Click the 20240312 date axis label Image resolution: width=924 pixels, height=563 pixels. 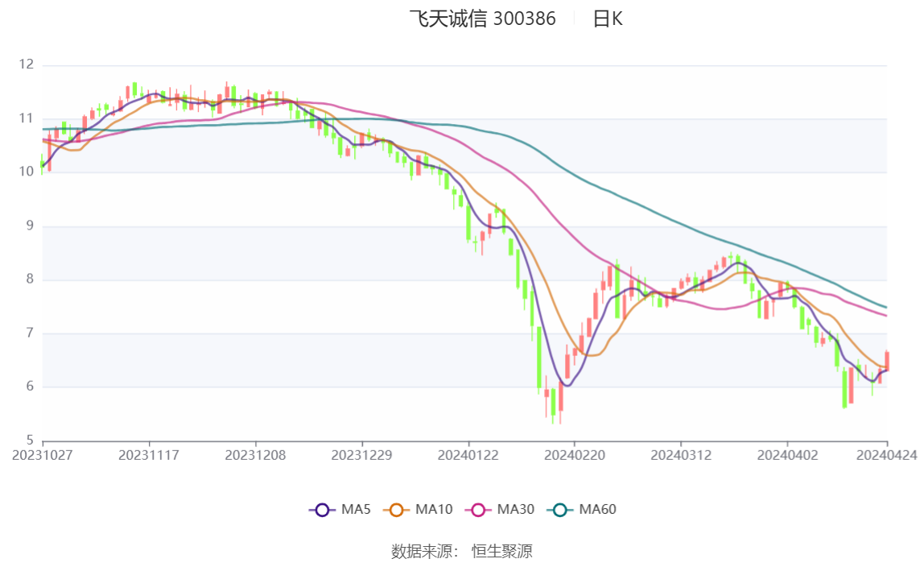click(x=681, y=456)
